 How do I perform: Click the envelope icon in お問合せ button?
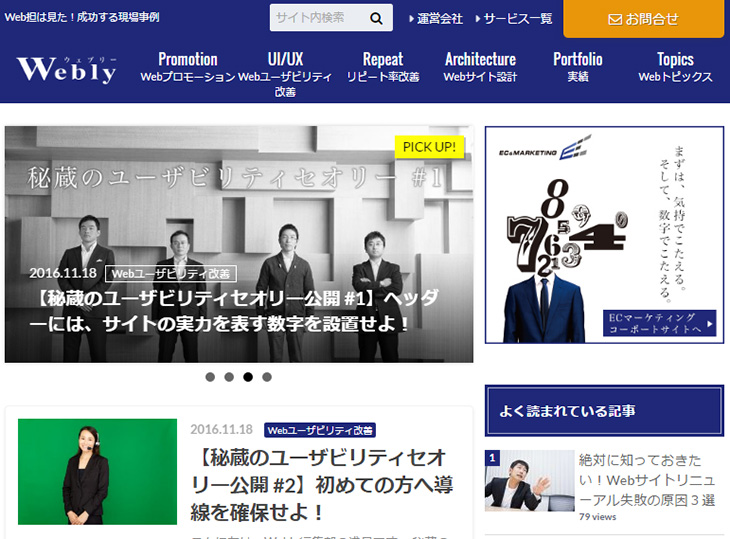pyautogui.click(x=615, y=20)
